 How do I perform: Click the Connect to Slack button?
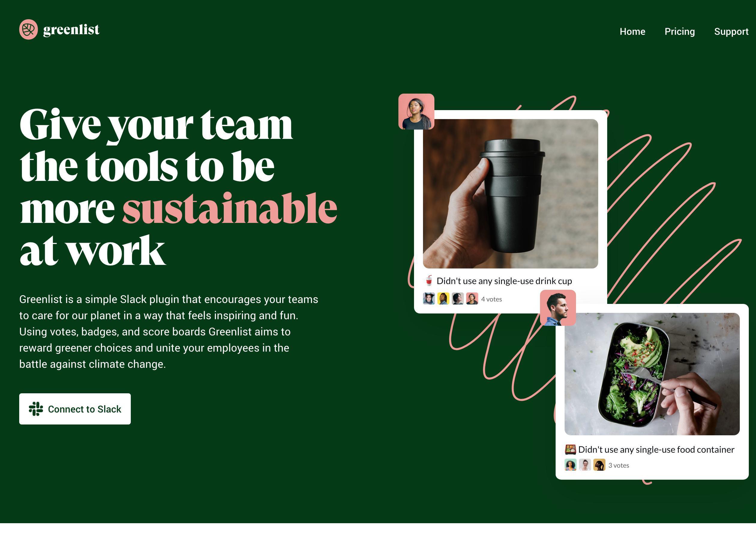(75, 409)
